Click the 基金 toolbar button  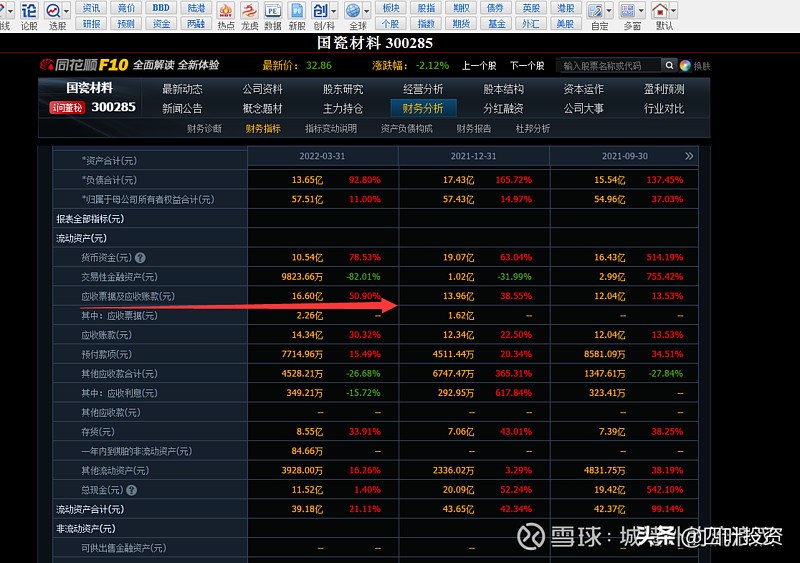(495, 23)
